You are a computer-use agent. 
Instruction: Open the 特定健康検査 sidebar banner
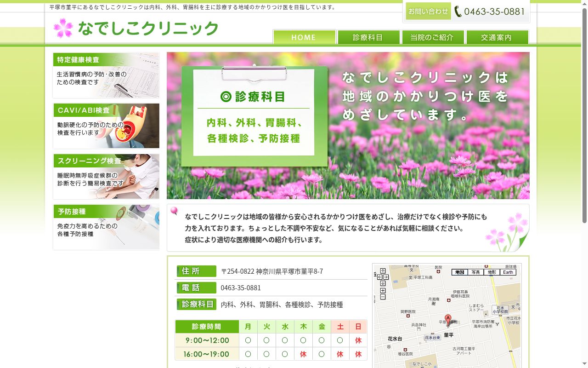click(106, 75)
